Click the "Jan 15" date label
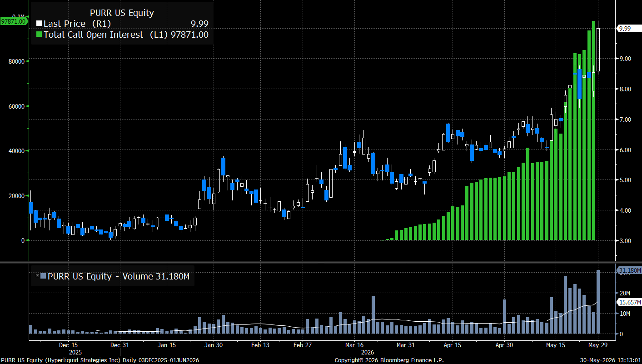Viewport: 642px width, 364px height. 167,345
